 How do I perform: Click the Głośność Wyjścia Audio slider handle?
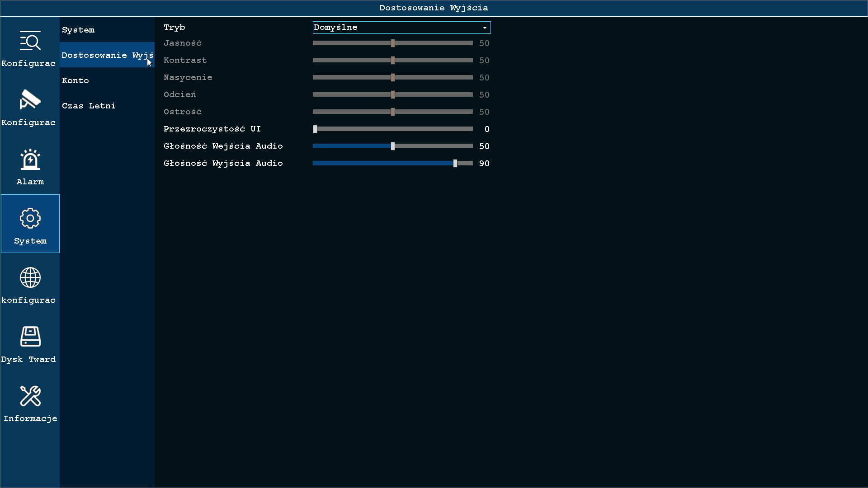click(x=455, y=164)
